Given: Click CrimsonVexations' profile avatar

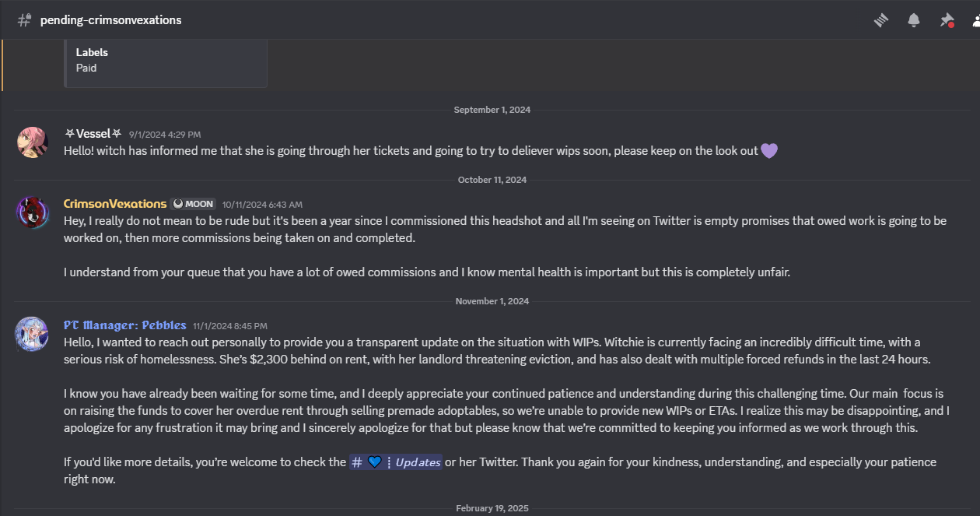Looking at the screenshot, I should pyautogui.click(x=32, y=212).
